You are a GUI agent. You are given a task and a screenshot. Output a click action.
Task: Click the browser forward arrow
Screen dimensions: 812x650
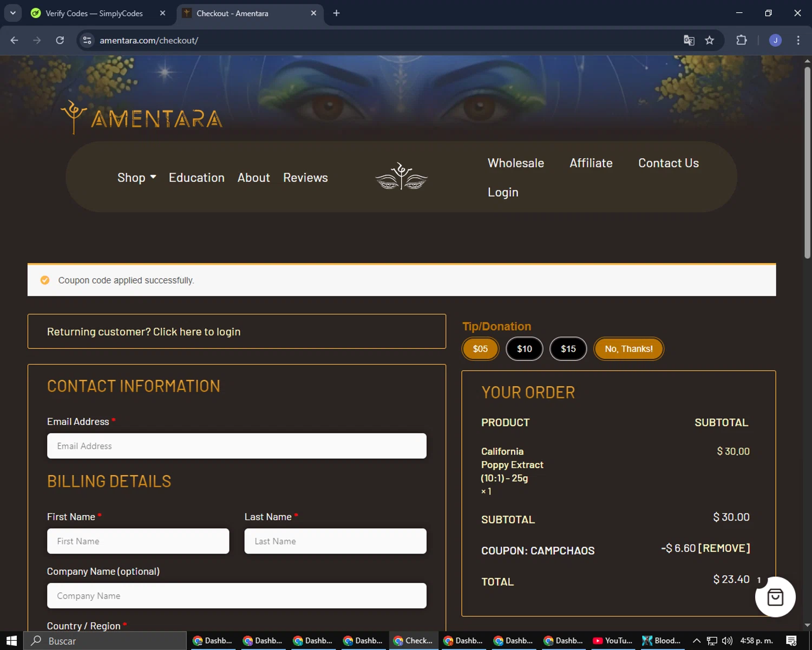point(37,40)
